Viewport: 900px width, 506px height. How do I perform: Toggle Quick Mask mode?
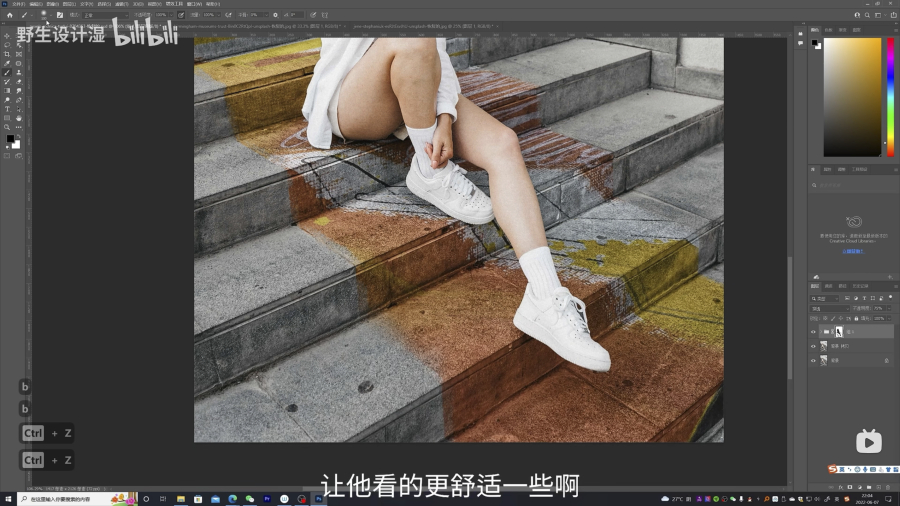pos(7,155)
